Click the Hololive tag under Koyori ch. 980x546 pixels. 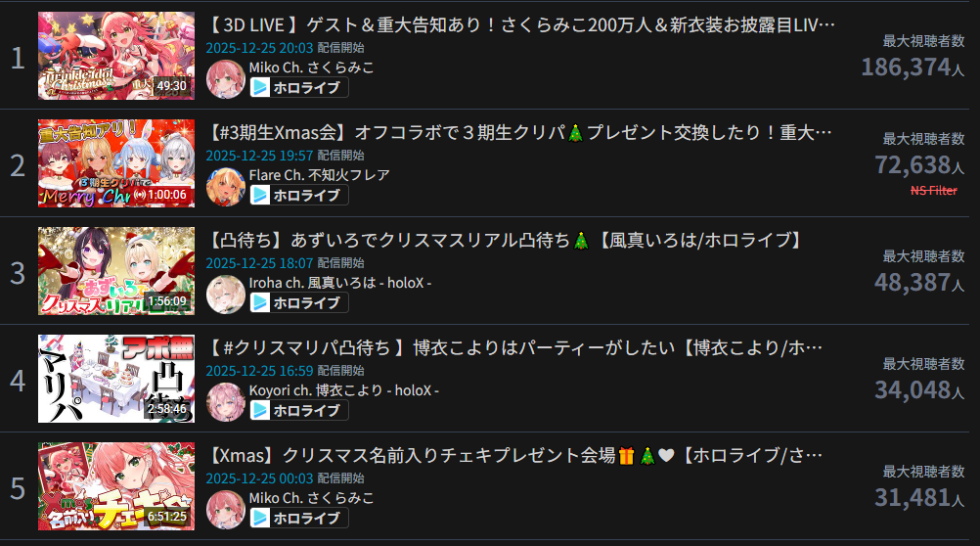tap(298, 410)
